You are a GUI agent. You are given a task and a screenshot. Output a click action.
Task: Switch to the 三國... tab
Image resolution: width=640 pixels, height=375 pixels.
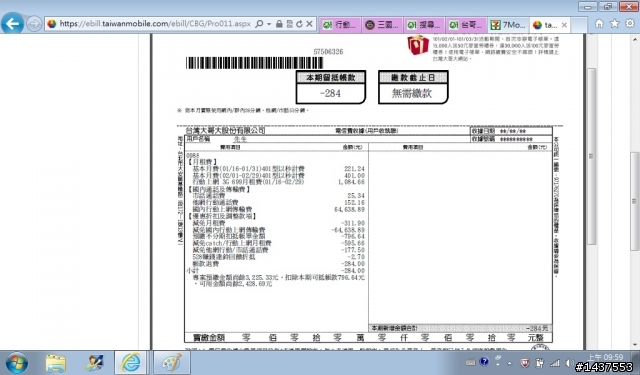pyautogui.click(x=382, y=25)
